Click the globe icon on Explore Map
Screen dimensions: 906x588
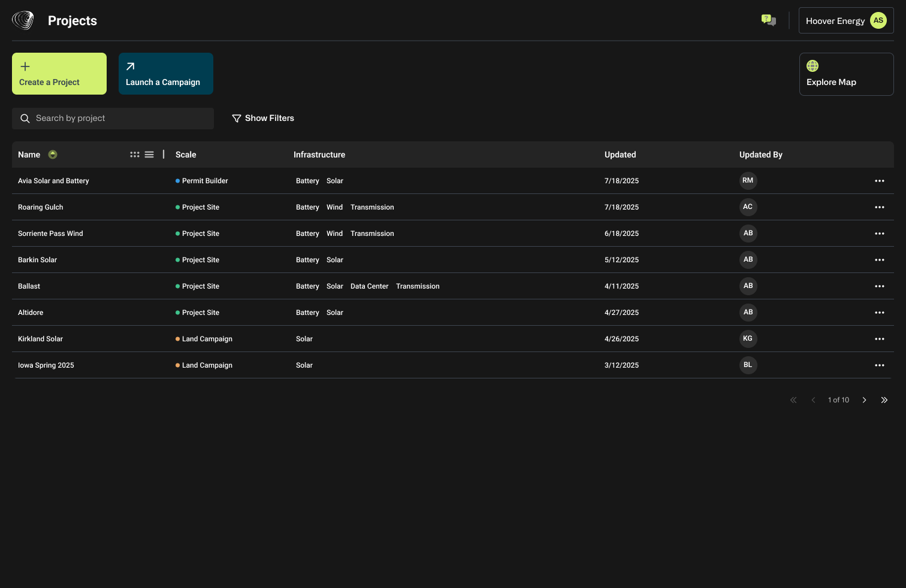(x=813, y=66)
